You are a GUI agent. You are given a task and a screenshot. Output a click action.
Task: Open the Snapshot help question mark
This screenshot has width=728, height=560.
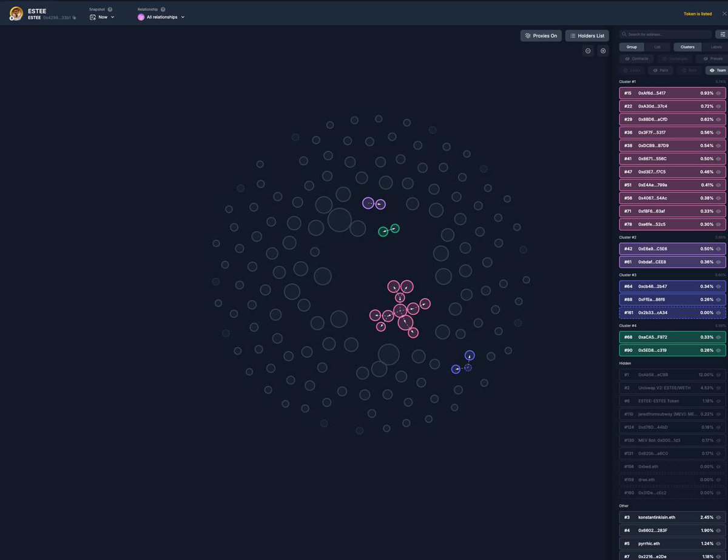pos(110,10)
